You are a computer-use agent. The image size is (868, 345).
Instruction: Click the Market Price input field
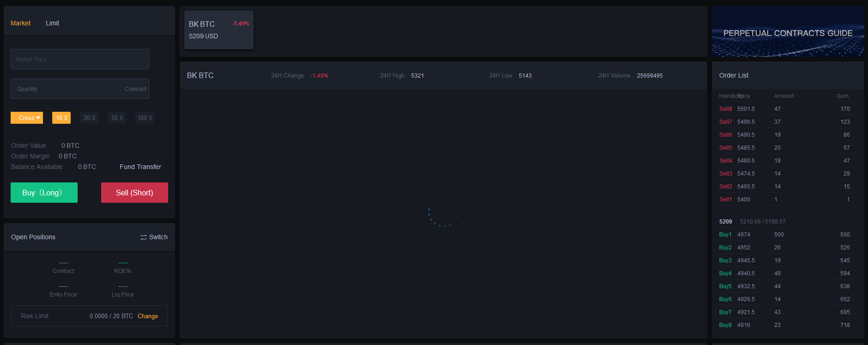point(79,59)
